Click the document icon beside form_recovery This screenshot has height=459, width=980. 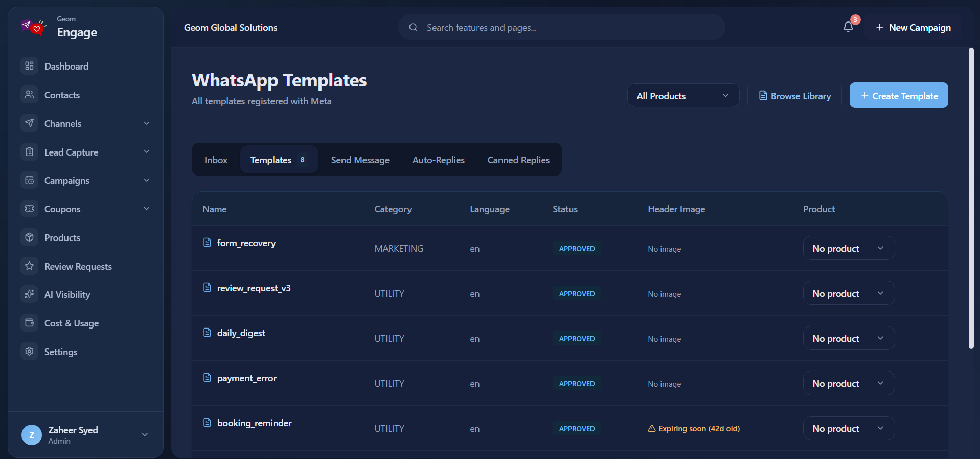click(207, 243)
